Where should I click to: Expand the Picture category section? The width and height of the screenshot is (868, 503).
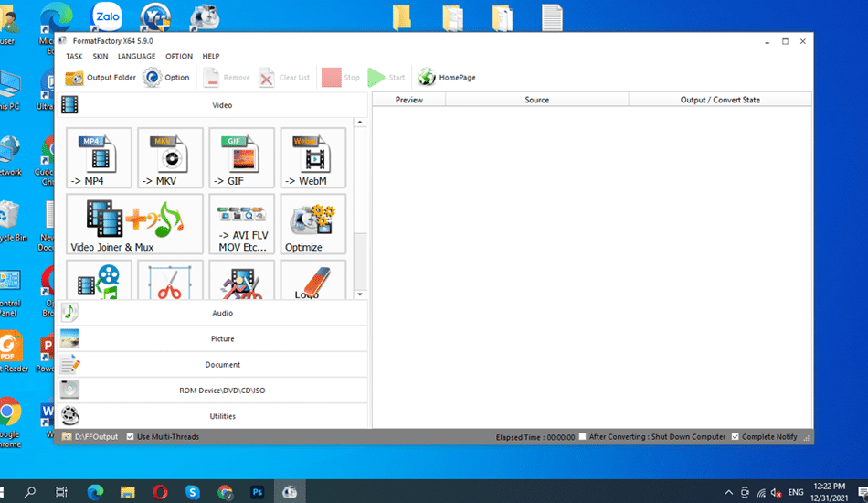(x=221, y=338)
